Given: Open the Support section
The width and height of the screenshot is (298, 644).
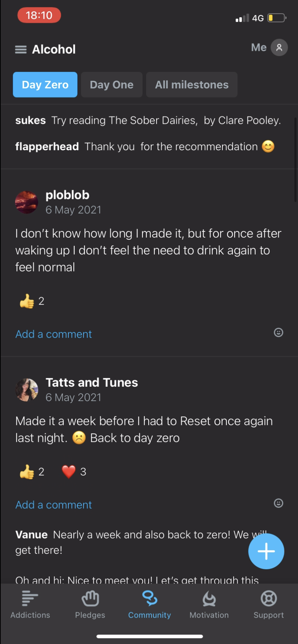Looking at the screenshot, I should (268, 604).
